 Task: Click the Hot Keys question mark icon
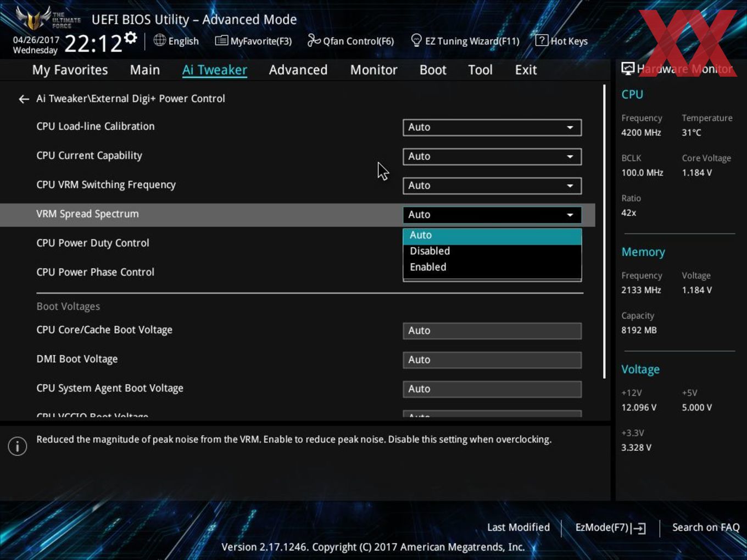542,40
